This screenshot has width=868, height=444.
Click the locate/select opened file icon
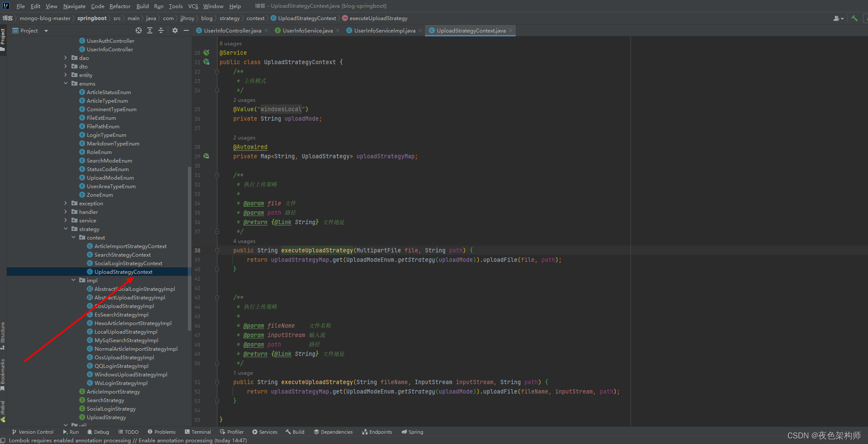click(x=139, y=30)
